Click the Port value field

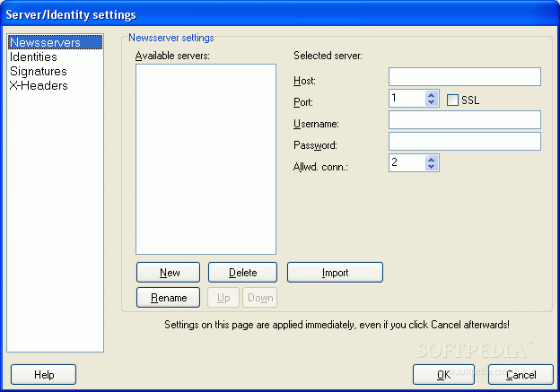(407, 98)
